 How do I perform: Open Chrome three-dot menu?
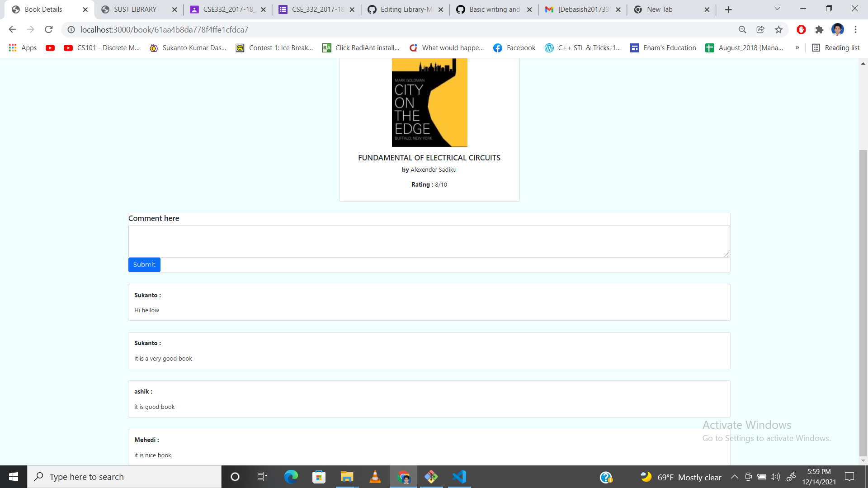click(x=855, y=29)
